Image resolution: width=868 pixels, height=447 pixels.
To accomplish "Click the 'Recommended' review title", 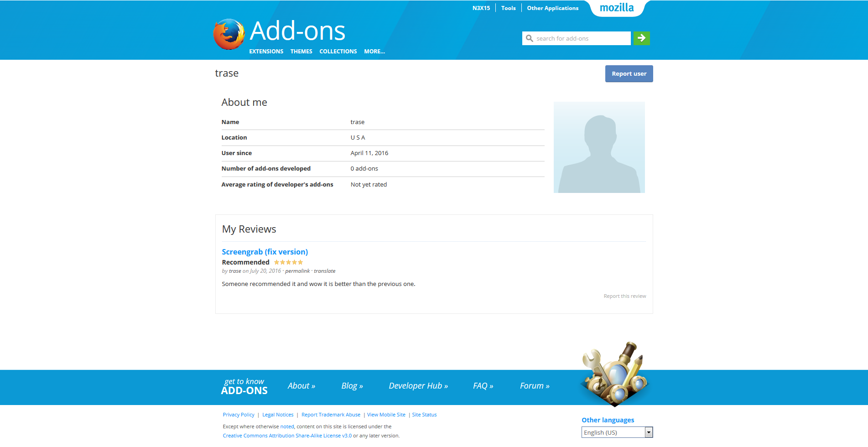I will pos(245,262).
